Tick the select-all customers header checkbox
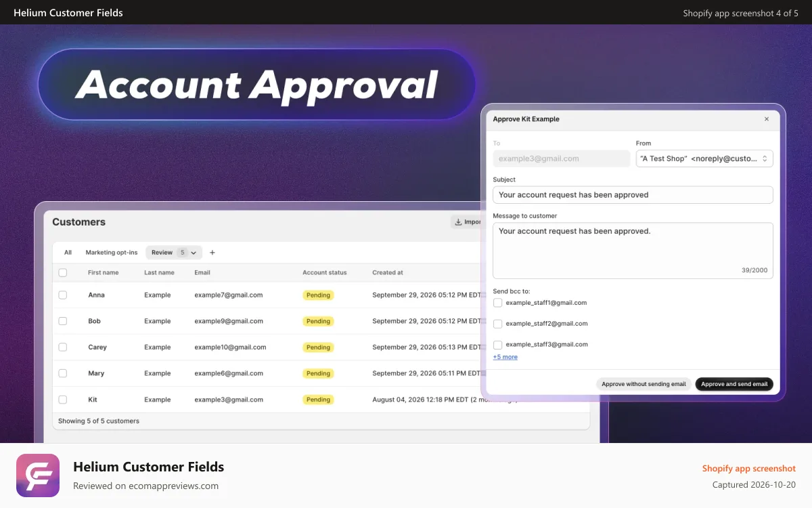Screen dimensions: 812x508 (x=63, y=272)
